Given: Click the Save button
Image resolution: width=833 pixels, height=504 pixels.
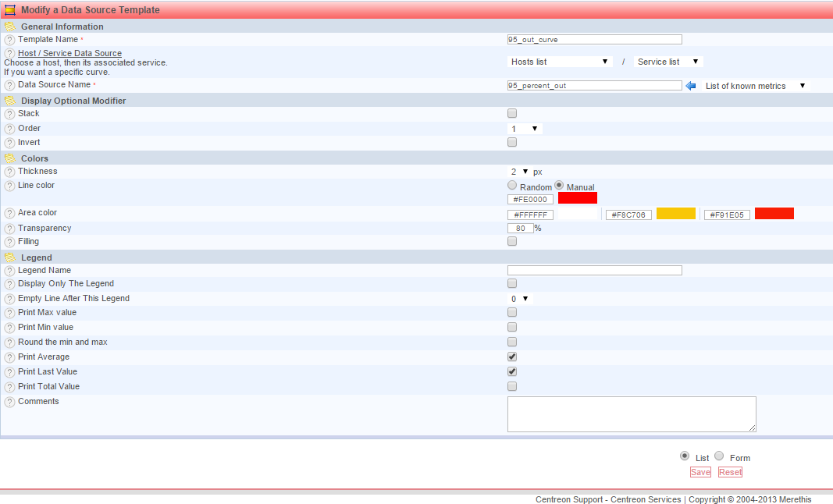Looking at the screenshot, I should pos(700,472).
